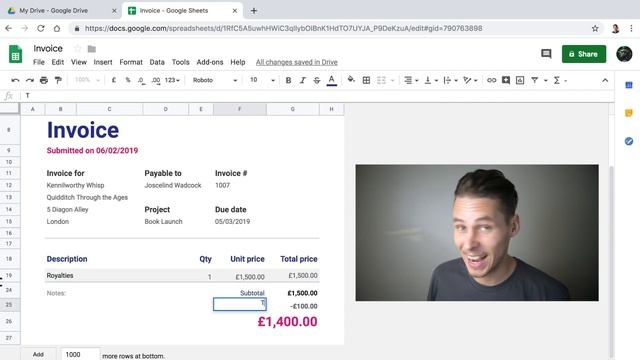Toggle strikethrough formatting
The width and height of the screenshot is (640, 360).
(317, 80)
